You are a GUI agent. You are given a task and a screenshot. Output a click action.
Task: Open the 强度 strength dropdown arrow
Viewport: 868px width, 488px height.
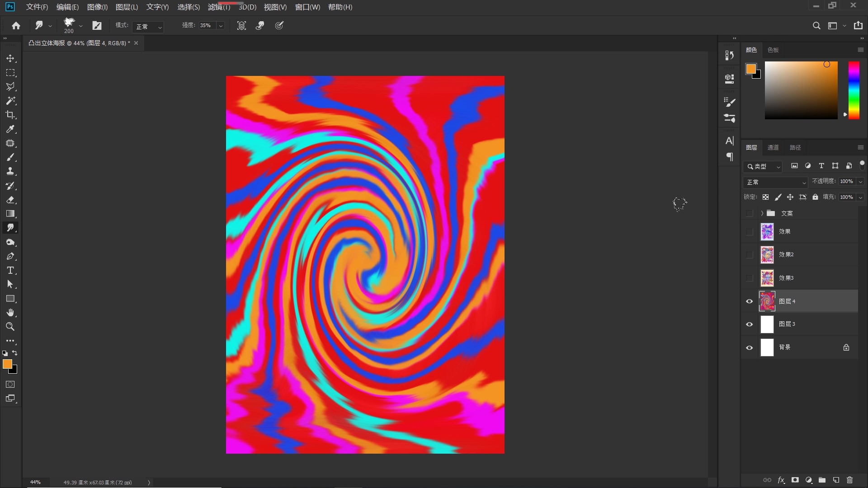[x=221, y=26]
